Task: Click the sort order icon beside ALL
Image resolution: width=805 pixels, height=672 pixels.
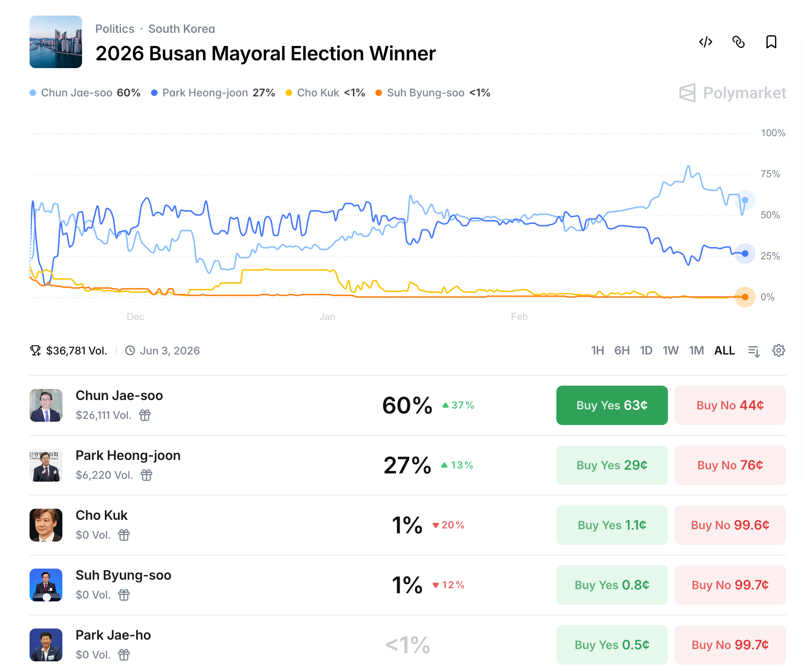Action: 754,351
